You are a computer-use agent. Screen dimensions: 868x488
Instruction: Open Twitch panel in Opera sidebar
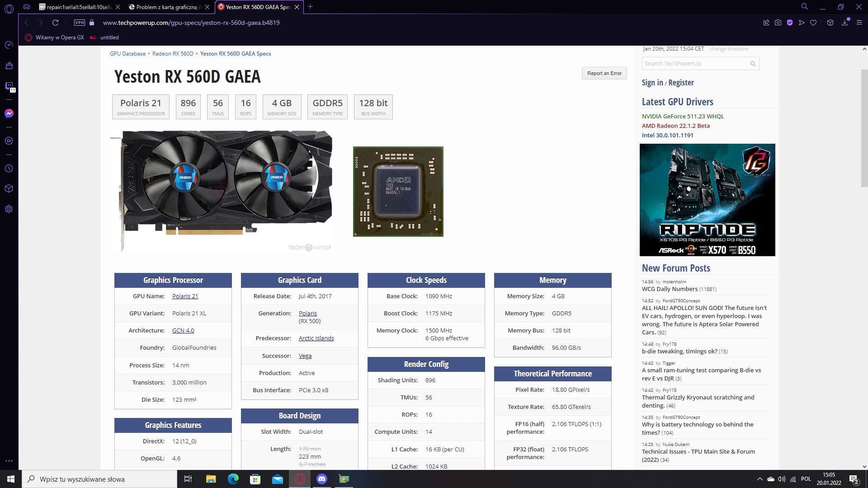coord(9,86)
